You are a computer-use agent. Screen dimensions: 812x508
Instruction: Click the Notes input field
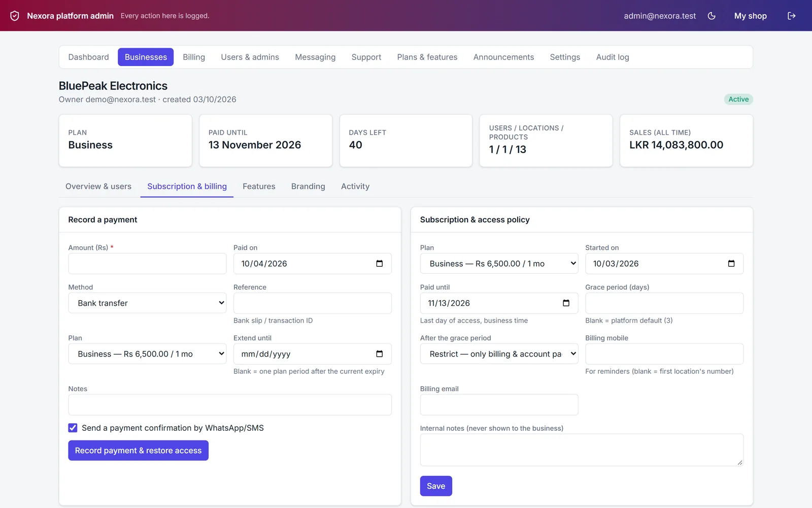[x=230, y=404]
